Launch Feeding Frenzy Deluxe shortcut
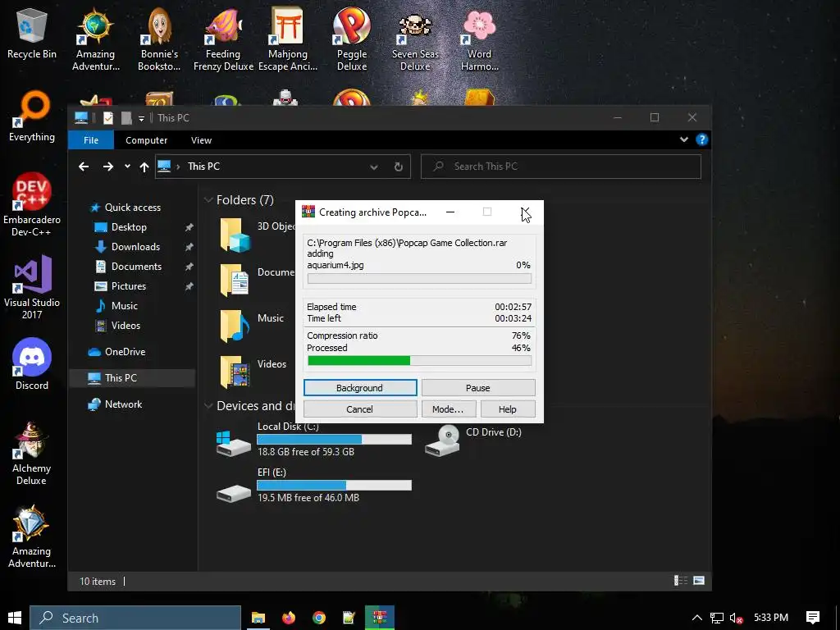 click(223, 39)
